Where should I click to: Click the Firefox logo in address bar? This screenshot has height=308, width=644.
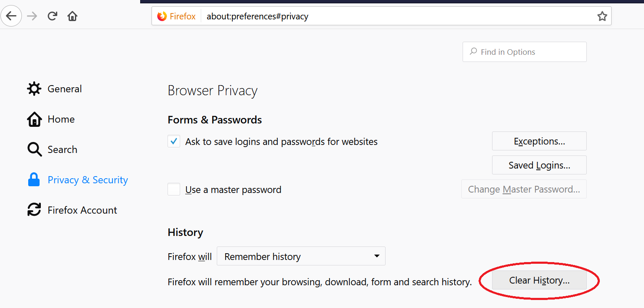(162, 16)
